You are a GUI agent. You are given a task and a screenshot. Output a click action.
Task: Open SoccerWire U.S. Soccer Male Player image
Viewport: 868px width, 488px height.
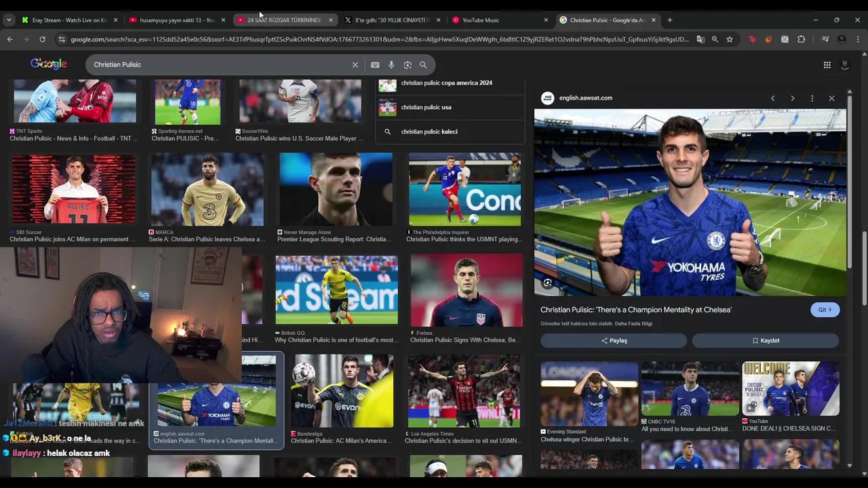pos(300,102)
